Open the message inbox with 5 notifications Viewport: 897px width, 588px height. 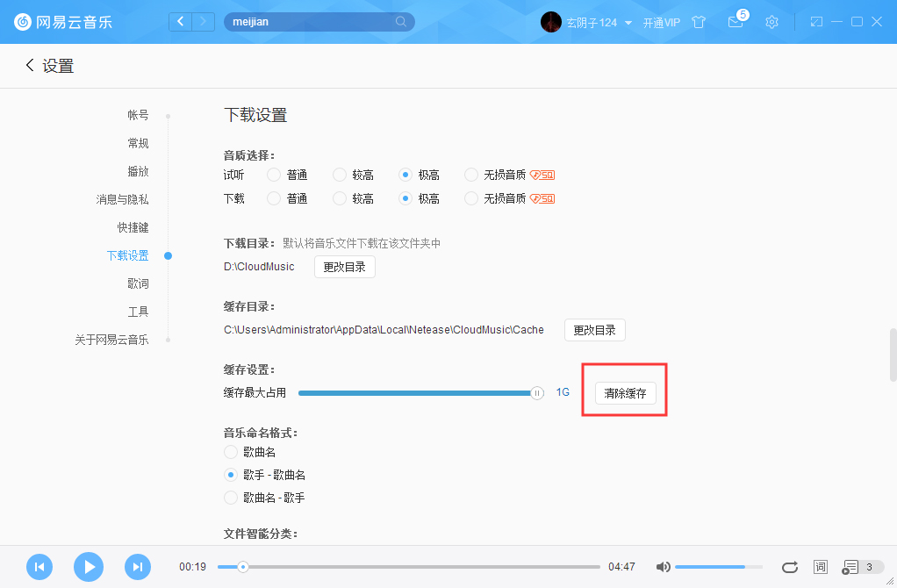tap(736, 23)
